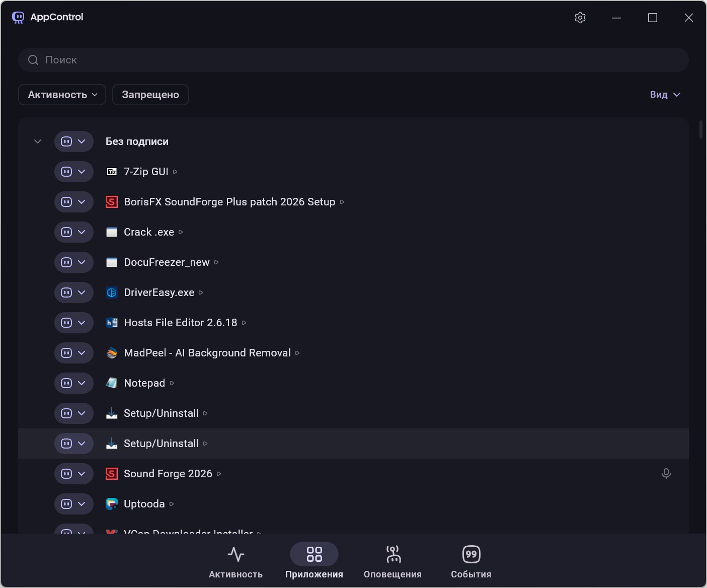Click the highlighted Setup/Uninstall row's app icon
Viewport: 707px width, 588px height.
click(x=112, y=444)
